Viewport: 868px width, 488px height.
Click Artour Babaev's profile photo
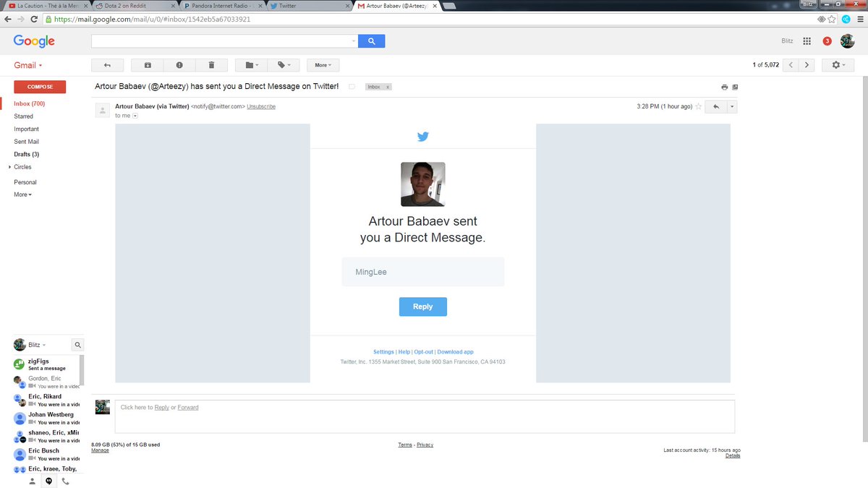pos(423,184)
